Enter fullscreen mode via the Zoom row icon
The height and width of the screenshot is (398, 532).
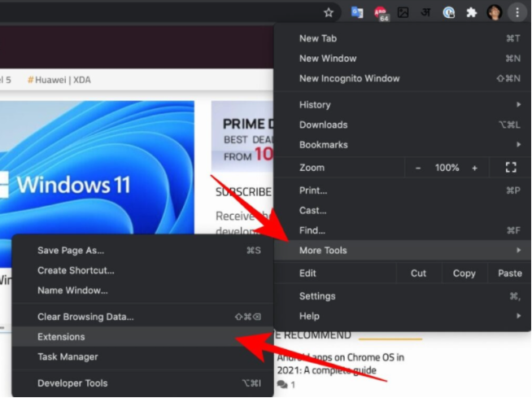click(511, 168)
